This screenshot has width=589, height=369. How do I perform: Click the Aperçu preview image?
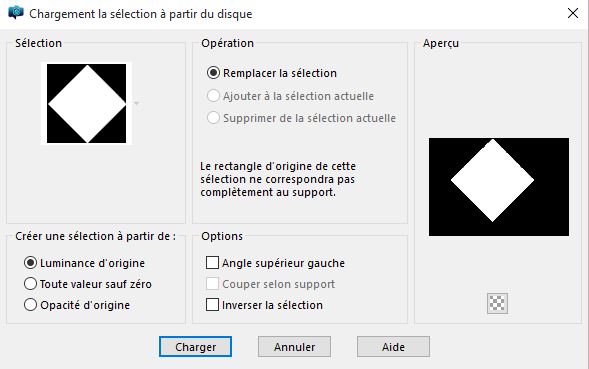tap(499, 187)
